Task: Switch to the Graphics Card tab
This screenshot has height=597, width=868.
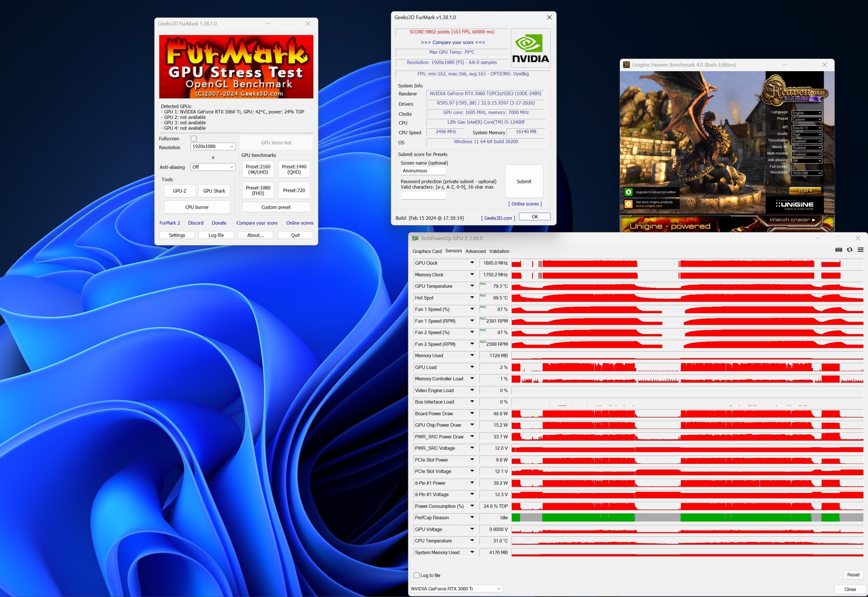Action: (x=427, y=252)
